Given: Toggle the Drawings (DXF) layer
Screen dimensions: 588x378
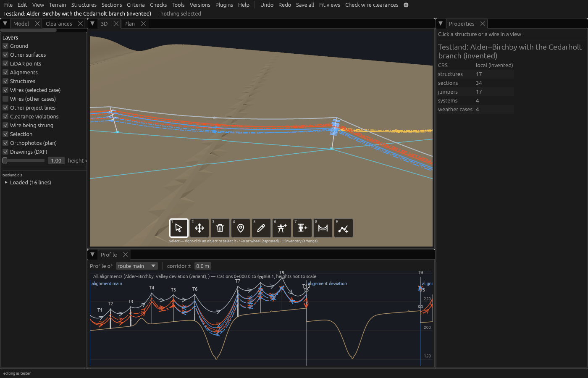Looking at the screenshot, I should pyautogui.click(x=5, y=152).
